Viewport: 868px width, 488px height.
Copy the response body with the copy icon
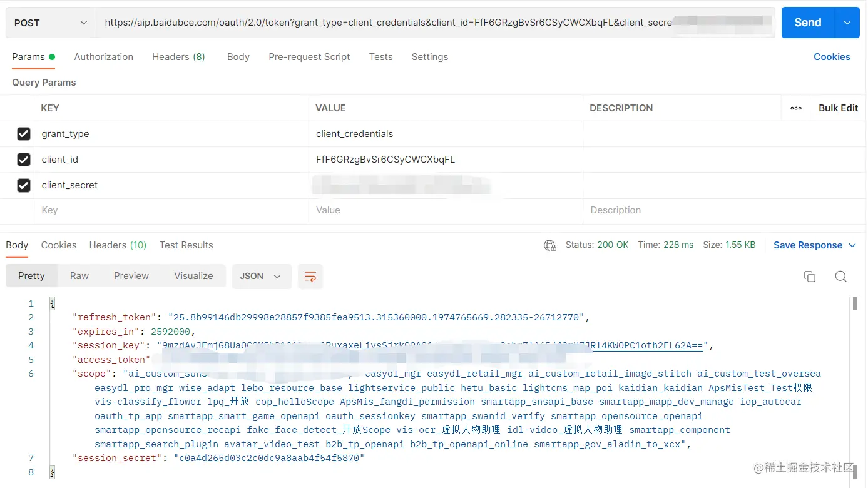click(x=810, y=277)
